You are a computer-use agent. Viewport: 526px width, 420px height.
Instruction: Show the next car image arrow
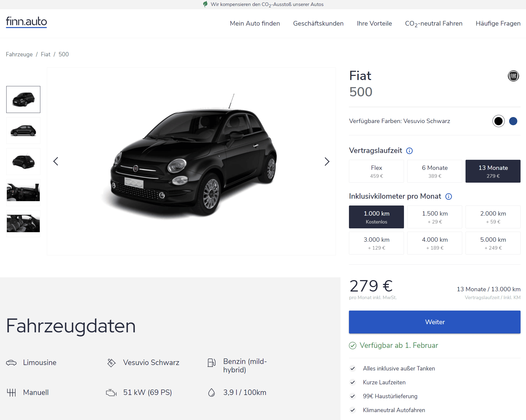[x=327, y=161]
